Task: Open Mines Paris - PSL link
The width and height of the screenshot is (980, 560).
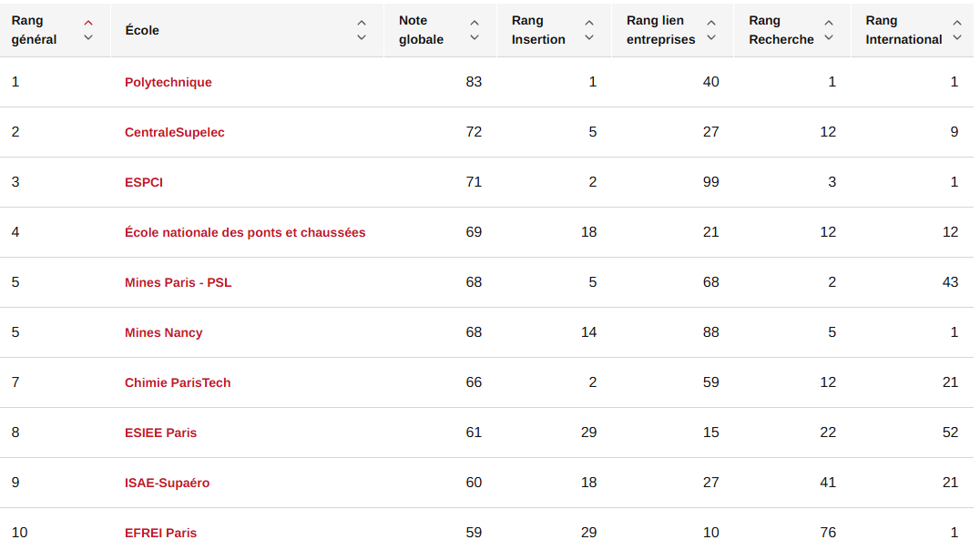Action: pos(178,282)
